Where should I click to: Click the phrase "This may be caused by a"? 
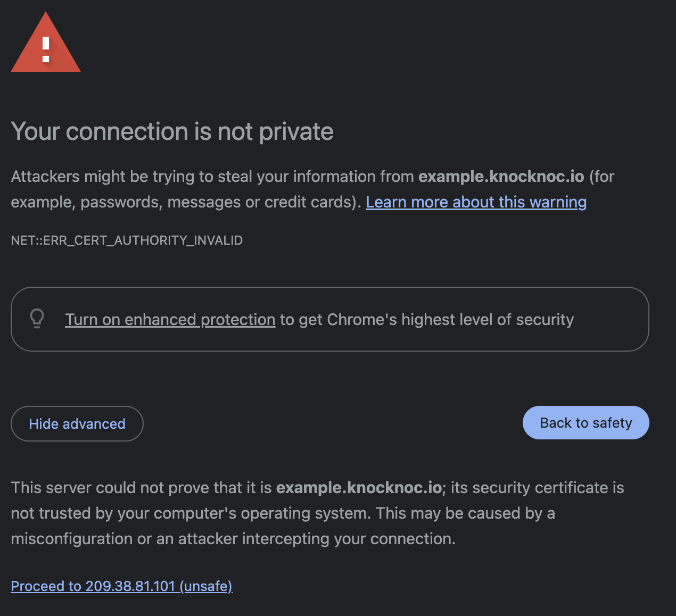465,513
